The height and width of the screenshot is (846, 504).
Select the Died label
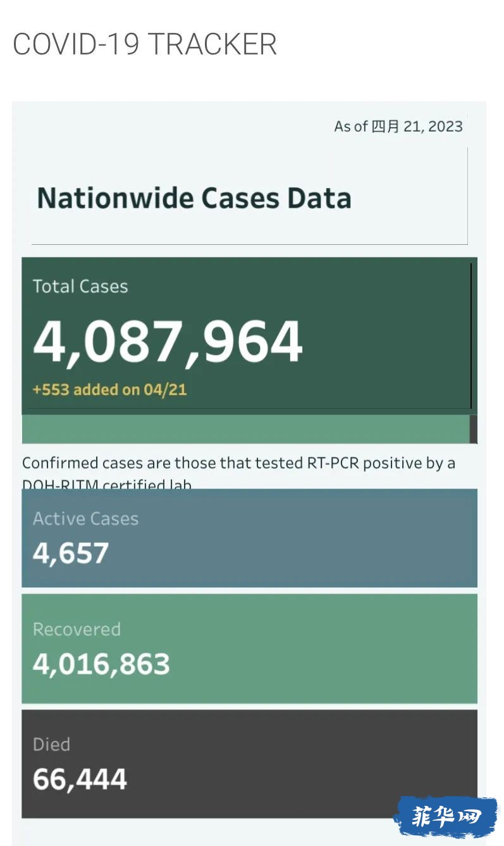tap(51, 744)
